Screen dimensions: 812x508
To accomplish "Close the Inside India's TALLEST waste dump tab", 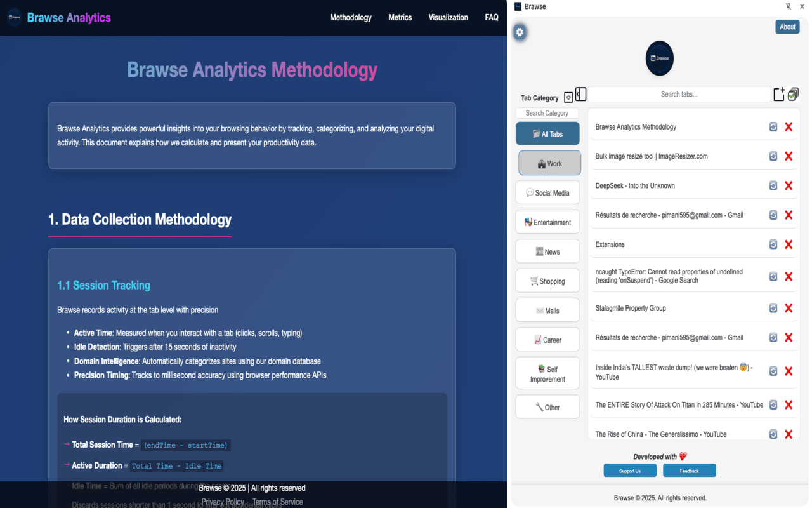I will click(x=789, y=371).
